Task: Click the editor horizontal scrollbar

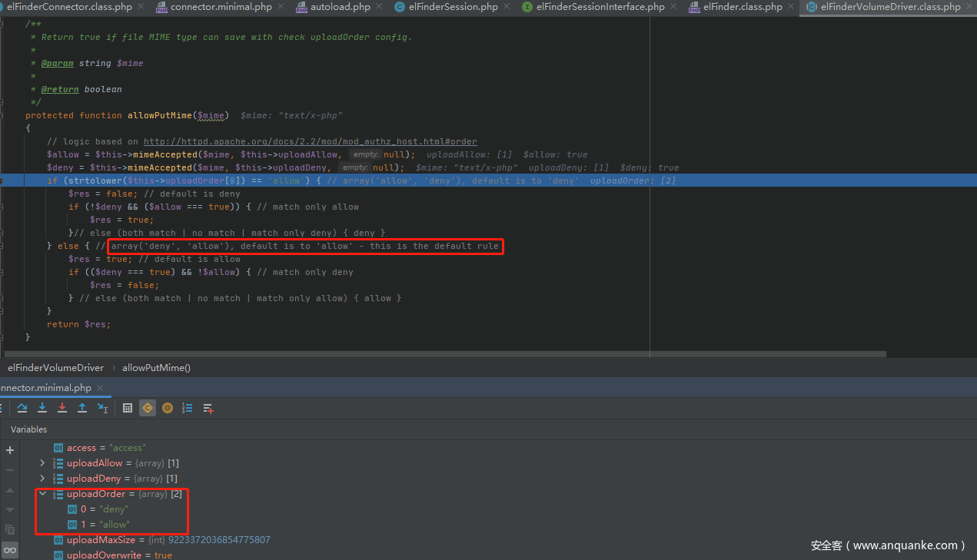Action: coord(446,354)
